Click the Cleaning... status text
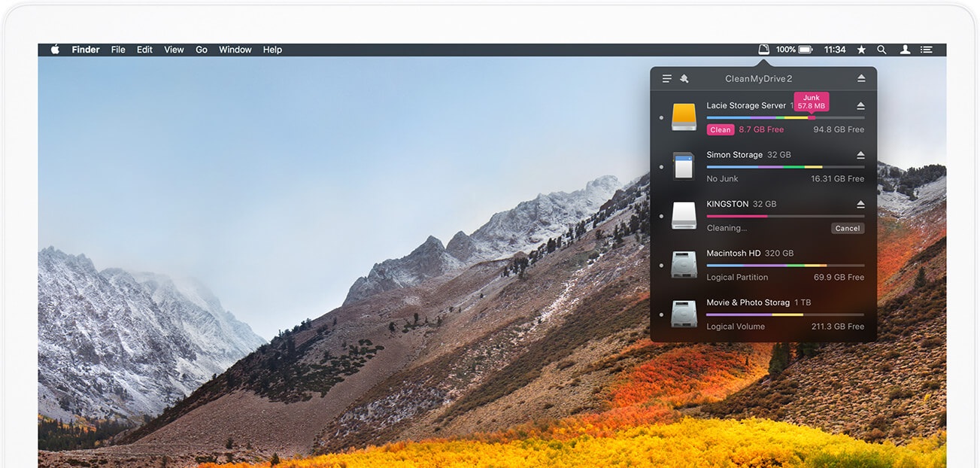The image size is (980, 468). tap(727, 228)
